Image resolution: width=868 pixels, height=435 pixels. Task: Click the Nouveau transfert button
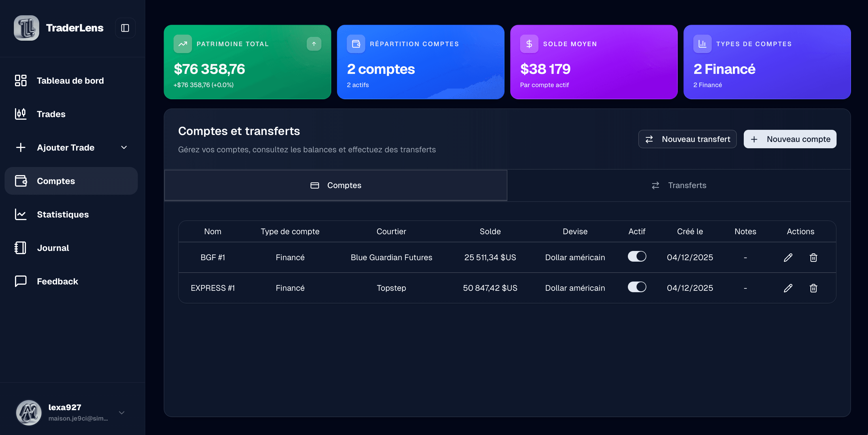(687, 139)
